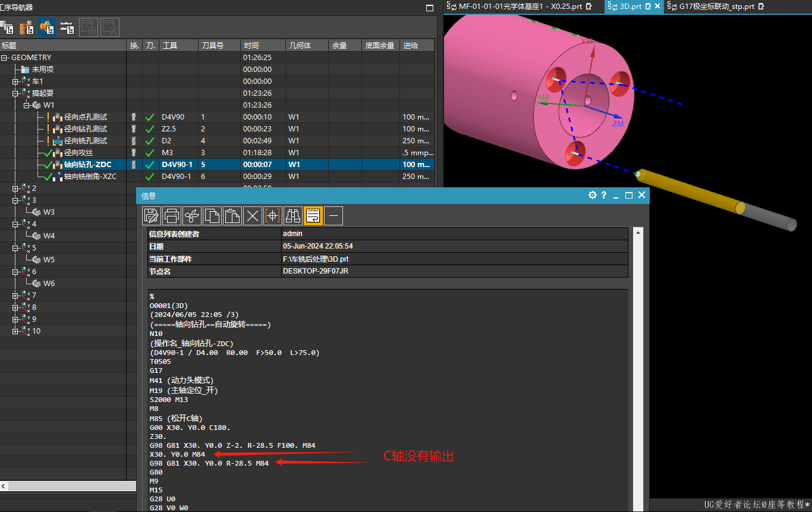Viewport: 812px width, 512px height.
Task: Select the 径向钻孔测试 operation
Action: 86,129
